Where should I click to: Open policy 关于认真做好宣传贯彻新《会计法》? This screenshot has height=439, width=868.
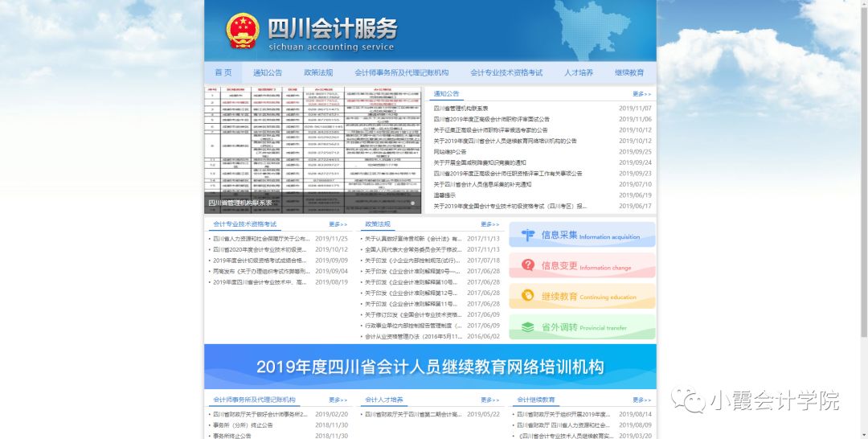tap(413, 239)
